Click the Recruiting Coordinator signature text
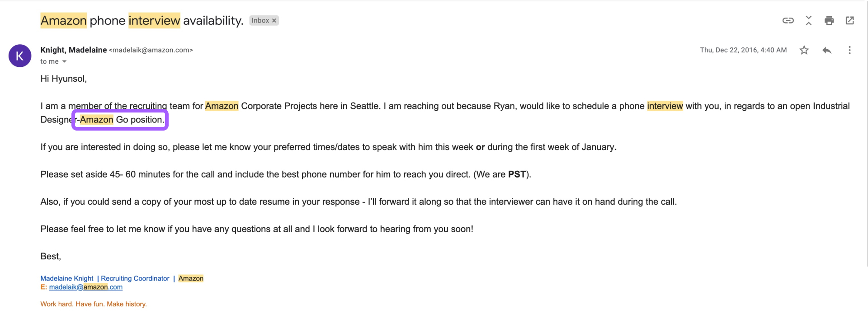The height and width of the screenshot is (328, 868). pos(135,278)
